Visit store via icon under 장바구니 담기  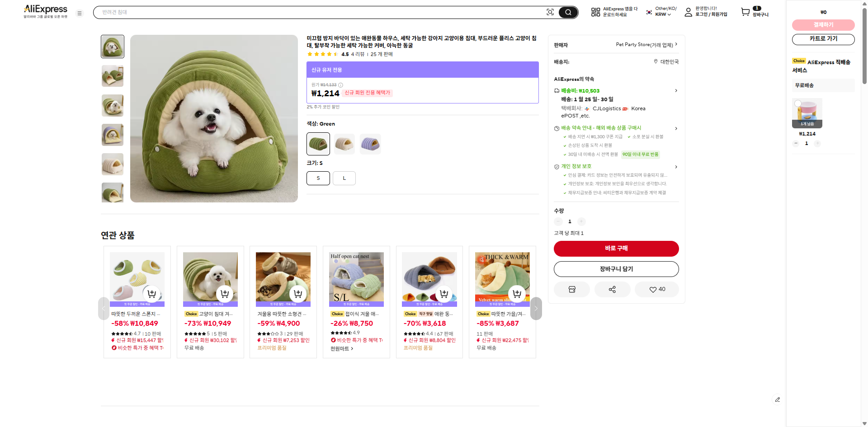pyautogui.click(x=572, y=290)
